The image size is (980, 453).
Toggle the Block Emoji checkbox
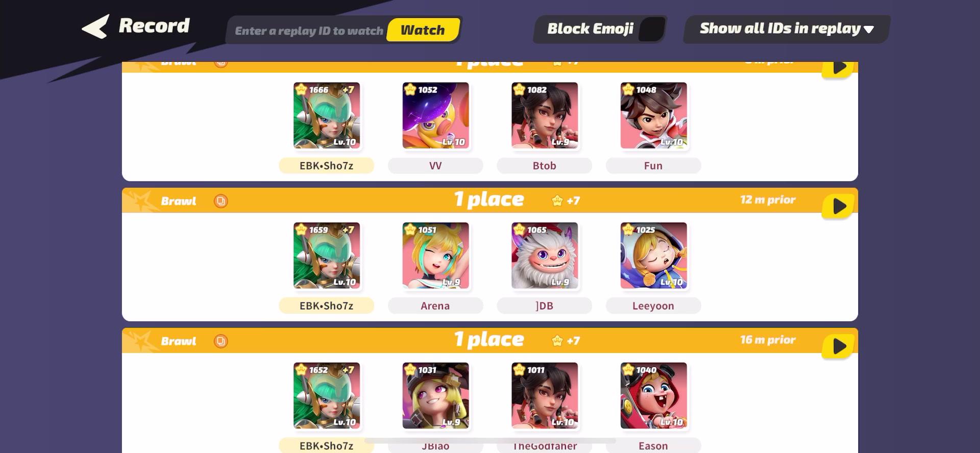point(652,29)
